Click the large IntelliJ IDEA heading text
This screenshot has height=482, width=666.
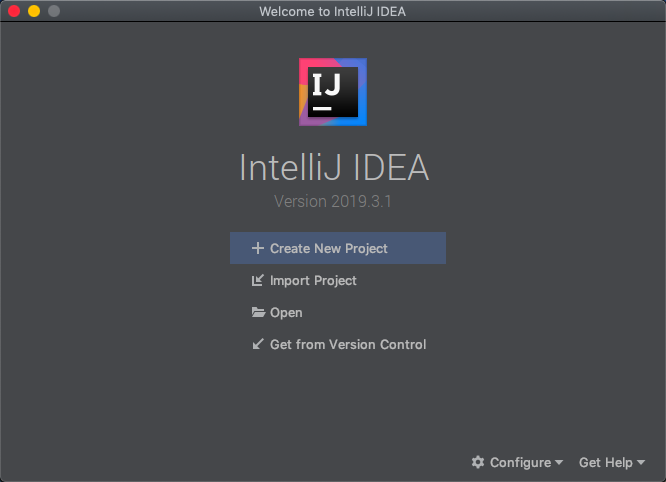pyautogui.click(x=334, y=167)
